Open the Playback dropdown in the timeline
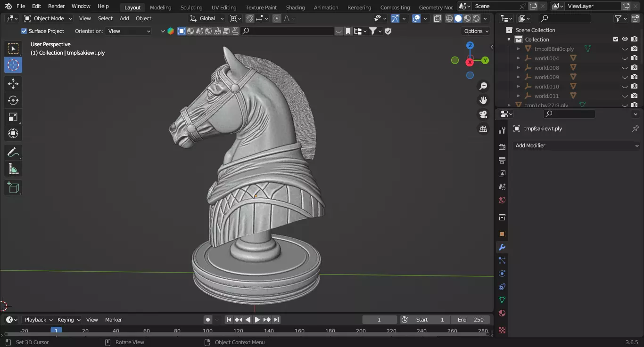The width and height of the screenshot is (644, 347). pyautogui.click(x=38, y=320)
